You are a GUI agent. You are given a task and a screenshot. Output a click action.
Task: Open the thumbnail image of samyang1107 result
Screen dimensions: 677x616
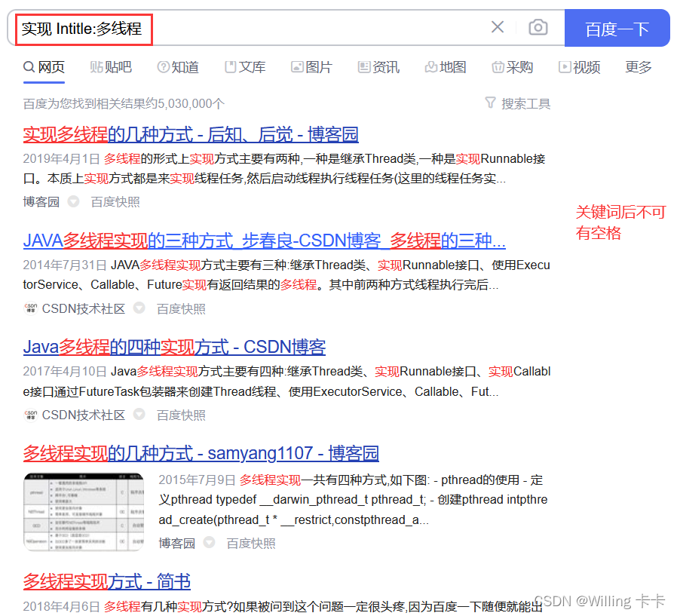[x=84, y=511]
